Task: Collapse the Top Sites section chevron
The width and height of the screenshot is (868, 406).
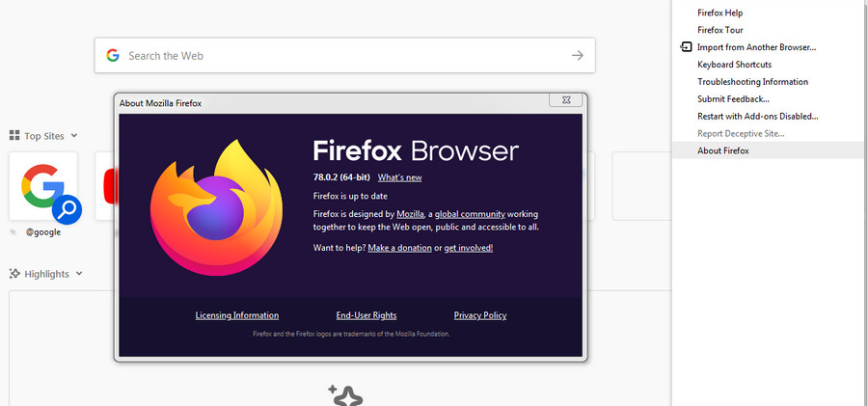Action: tap(74, 136)
